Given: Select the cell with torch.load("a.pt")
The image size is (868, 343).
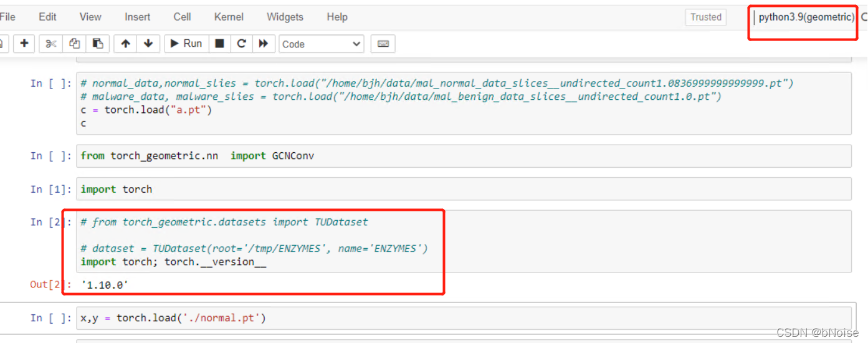Looking at the screenshot, I should pyautogui.click(x=464, y=103).
